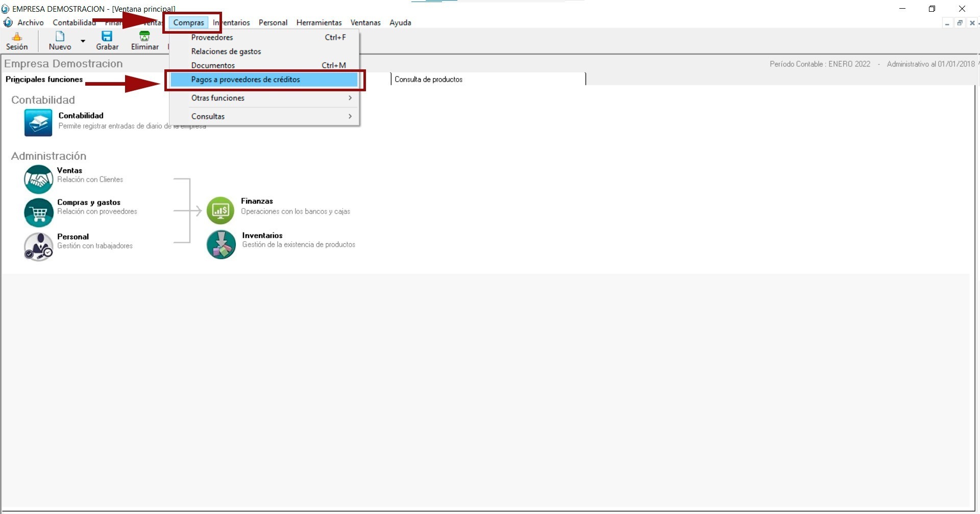This screenshot has height=514, width=980.
Task: Expand the Nuevo dropdown arrow
Action: [83, 41]
